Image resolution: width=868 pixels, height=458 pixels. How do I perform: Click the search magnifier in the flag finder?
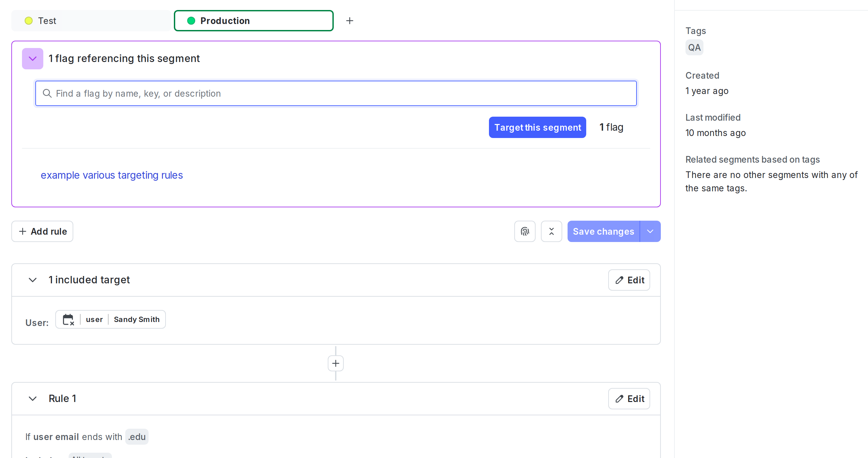tap(47, 93)
